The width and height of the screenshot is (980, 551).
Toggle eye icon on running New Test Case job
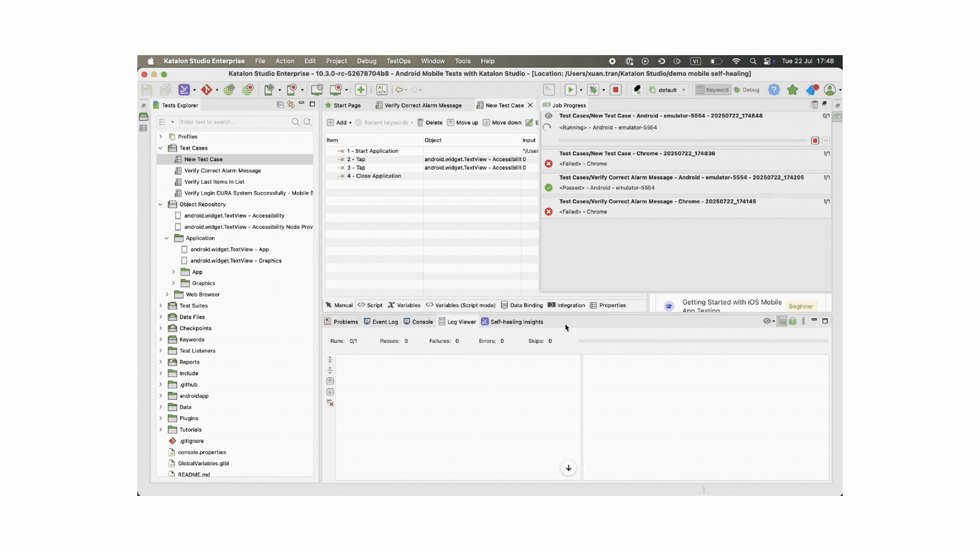click(x=549, y=116)
